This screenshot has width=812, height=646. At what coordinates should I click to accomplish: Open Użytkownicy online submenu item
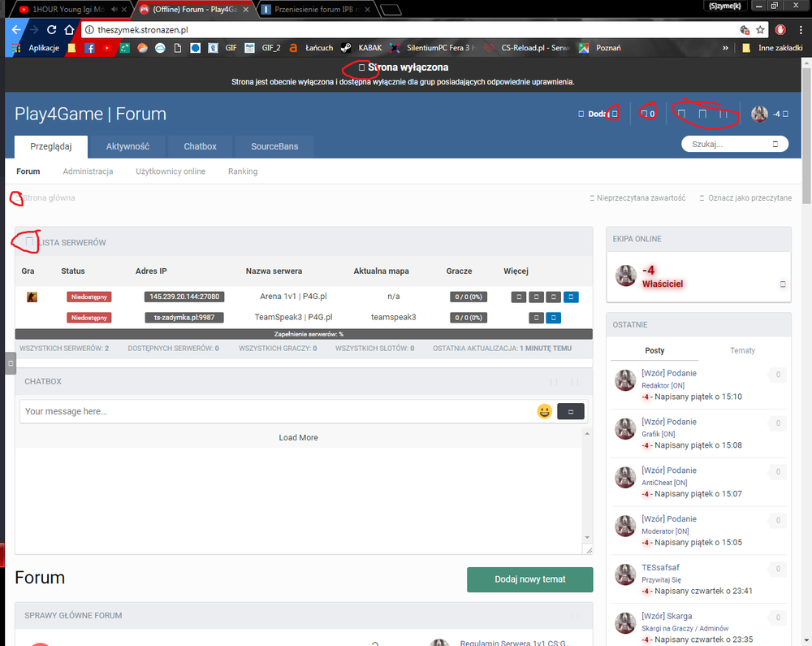[x=171, y=171]
